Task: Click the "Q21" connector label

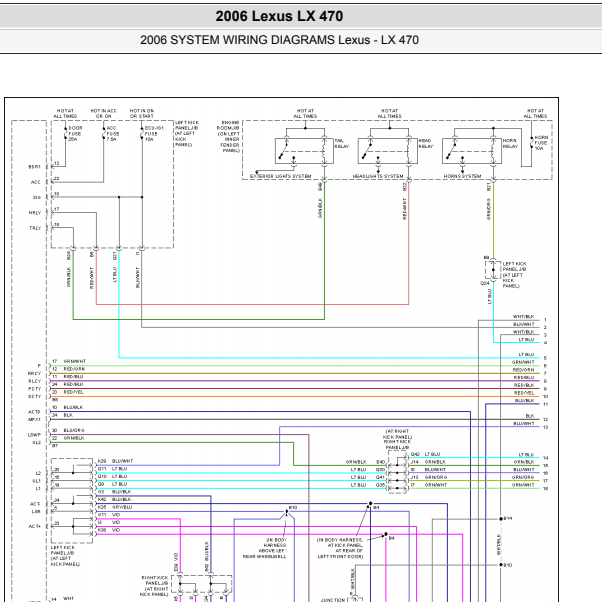Action: tap(115, 256)
